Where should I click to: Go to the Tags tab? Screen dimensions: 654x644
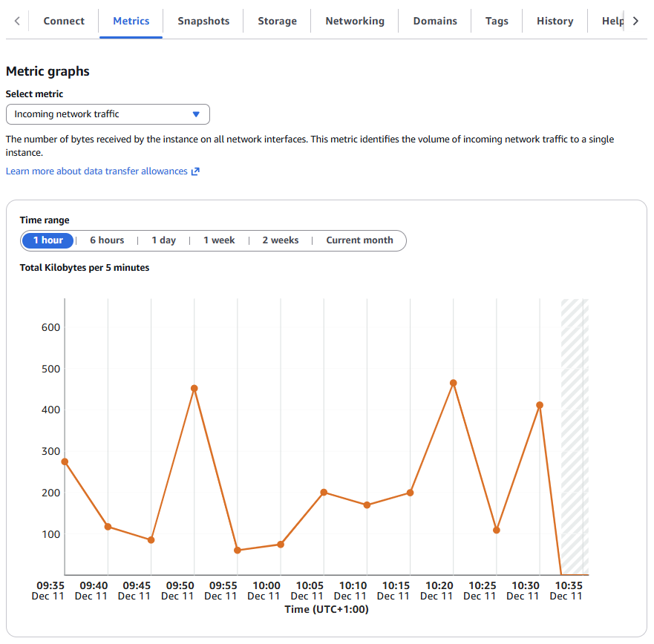[497, 21]
